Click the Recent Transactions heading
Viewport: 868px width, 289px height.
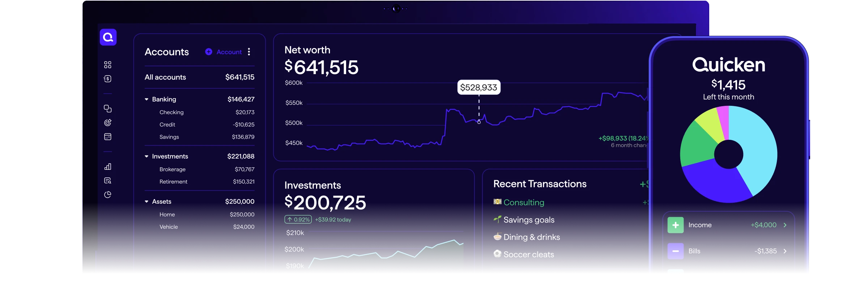(x=540, y=184)
